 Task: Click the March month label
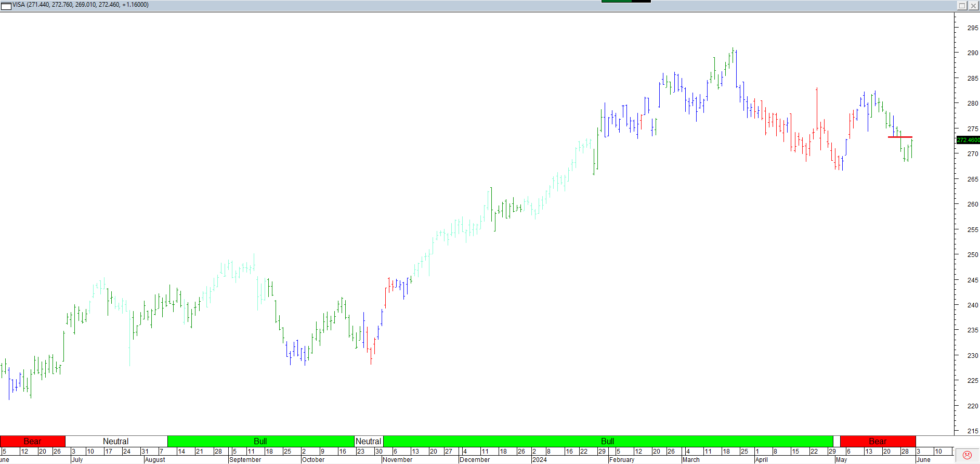point(691,460)
